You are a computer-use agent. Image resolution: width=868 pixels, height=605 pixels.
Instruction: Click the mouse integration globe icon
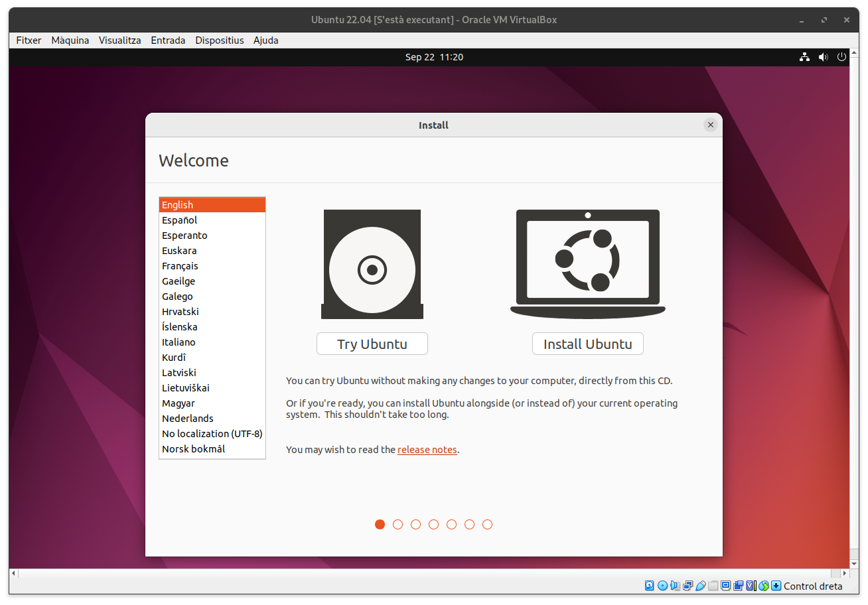[764, 586]
